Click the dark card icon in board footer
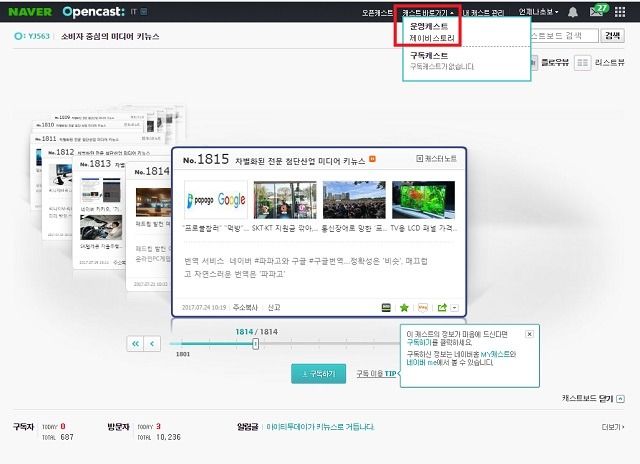 386,308
